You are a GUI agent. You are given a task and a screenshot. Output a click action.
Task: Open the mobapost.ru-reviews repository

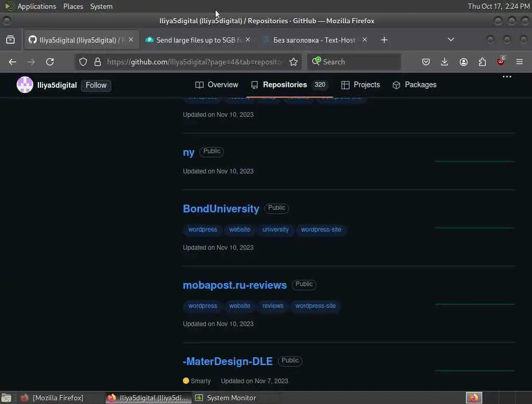(x=235, y=285)
